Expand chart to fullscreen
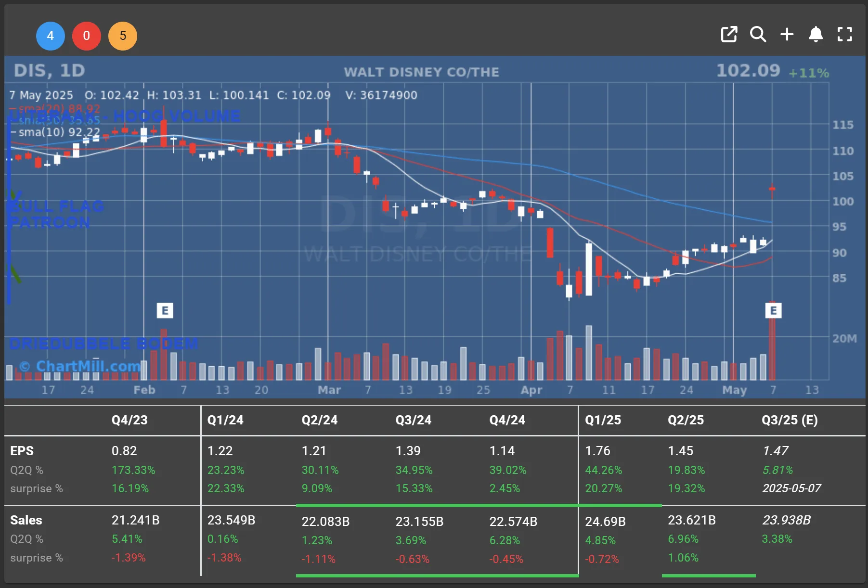This screenshot has width=868, height=588. 845,34
